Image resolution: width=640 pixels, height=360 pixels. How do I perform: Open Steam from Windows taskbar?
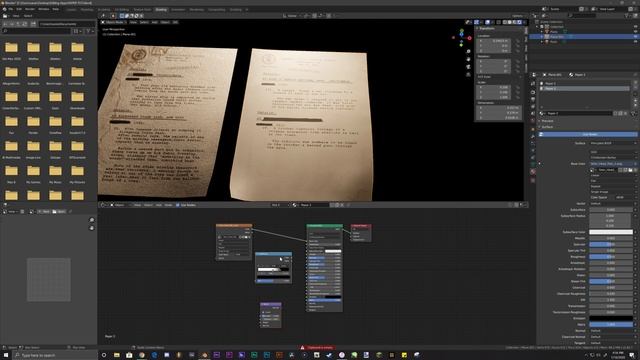(x=329, y=355)
